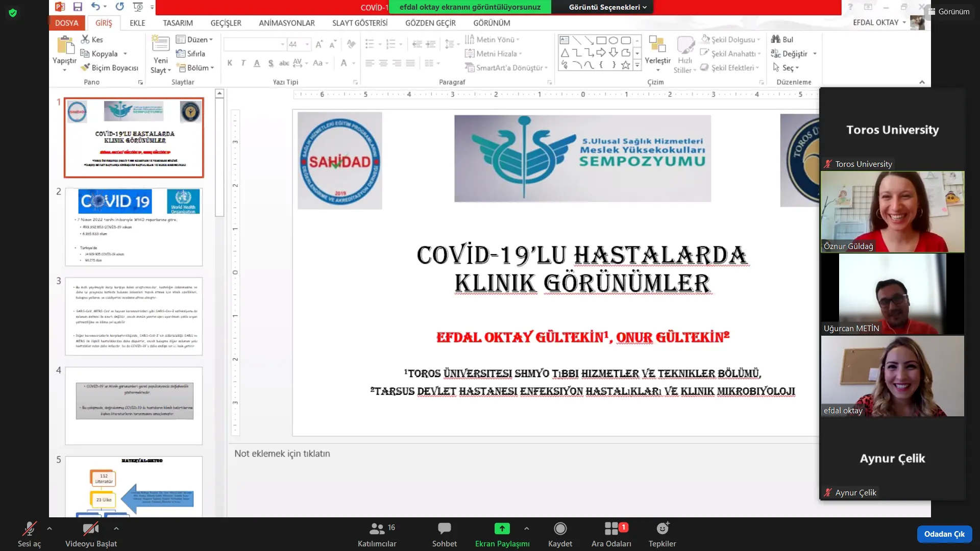Screen dimensions: 980x551
Task: Click the Kes scissors tool
Action: tap(92, 39)
